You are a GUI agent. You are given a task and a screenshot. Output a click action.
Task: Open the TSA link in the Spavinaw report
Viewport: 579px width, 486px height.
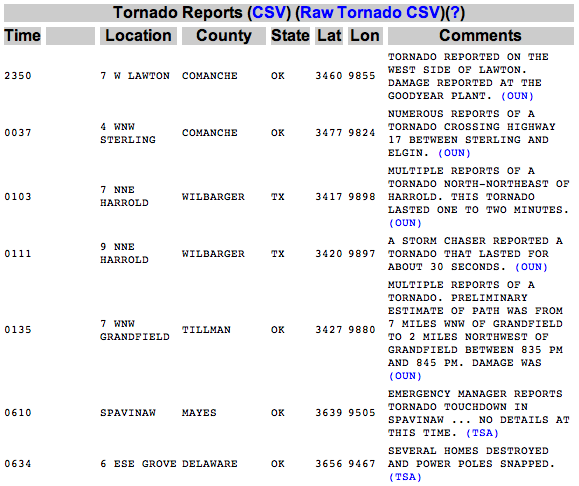pyautogui.click(x=482, y=433)
